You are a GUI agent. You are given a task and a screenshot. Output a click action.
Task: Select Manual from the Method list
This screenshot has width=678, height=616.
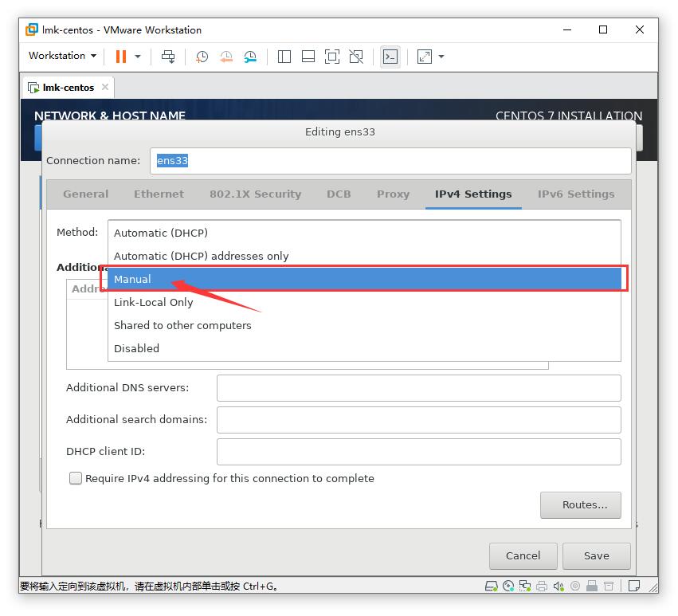pyautogui.click(x=364, y=279)
